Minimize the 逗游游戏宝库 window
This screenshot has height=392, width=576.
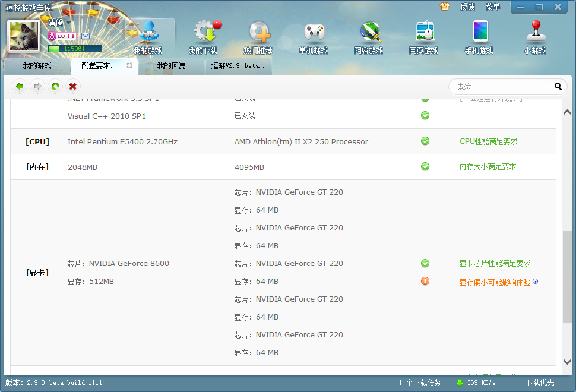click(520, 7)
